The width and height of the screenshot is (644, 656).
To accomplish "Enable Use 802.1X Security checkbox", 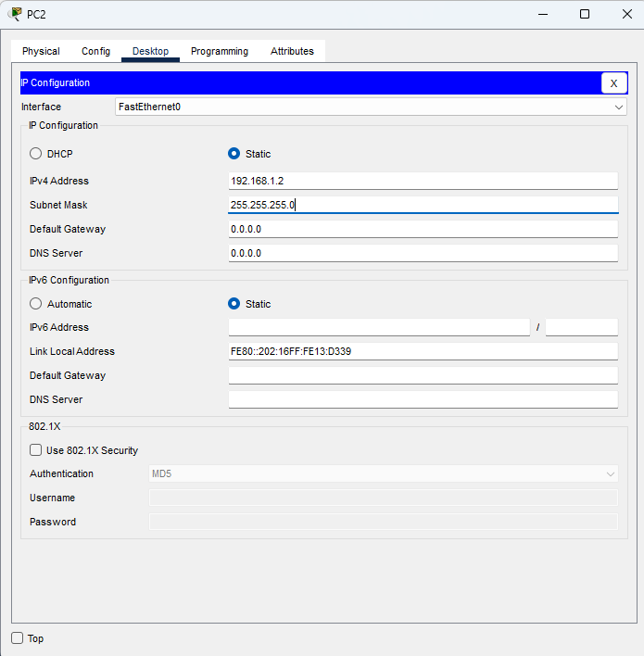I will click(36, 450).
